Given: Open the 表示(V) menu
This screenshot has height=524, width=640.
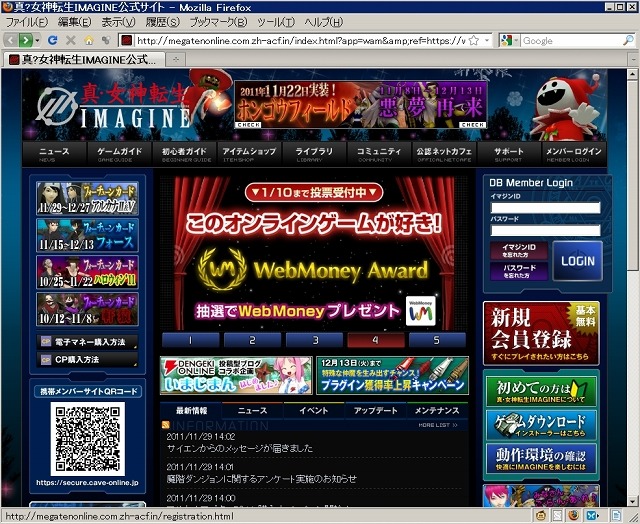Looking at the screenshot, I should point(118,22).
